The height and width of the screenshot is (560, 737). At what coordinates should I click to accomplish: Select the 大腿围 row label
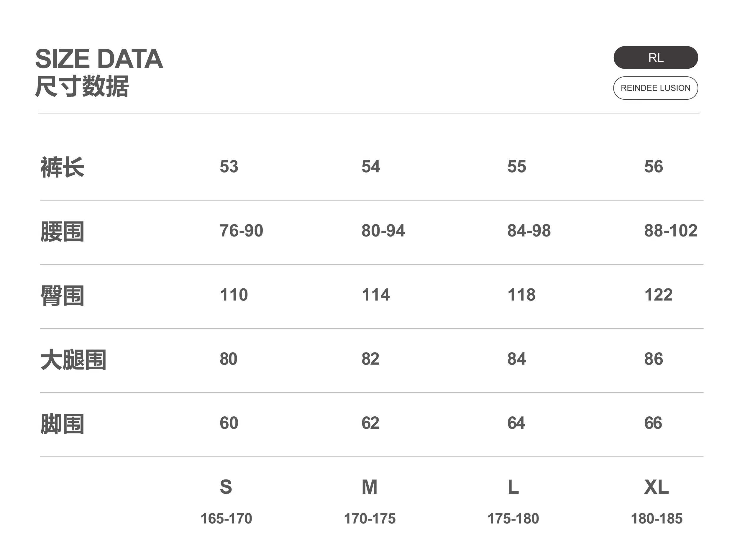pyautogui.click(x=73, y=359)
